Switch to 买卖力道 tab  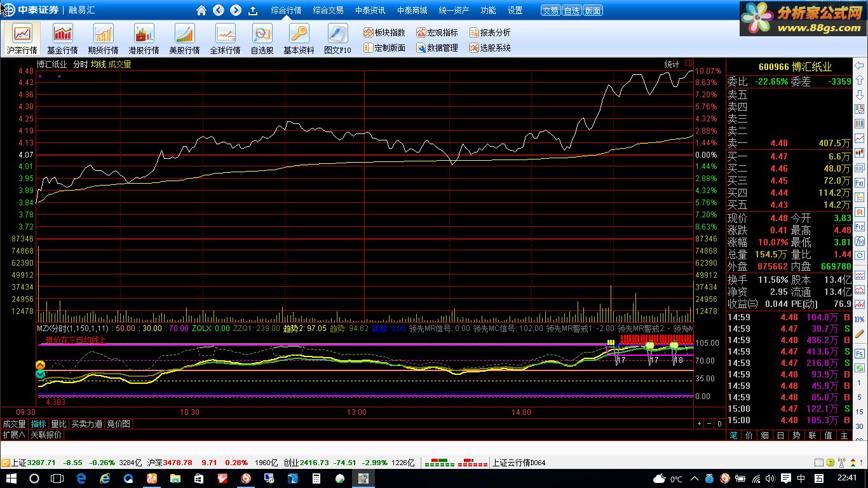[86, 424]
